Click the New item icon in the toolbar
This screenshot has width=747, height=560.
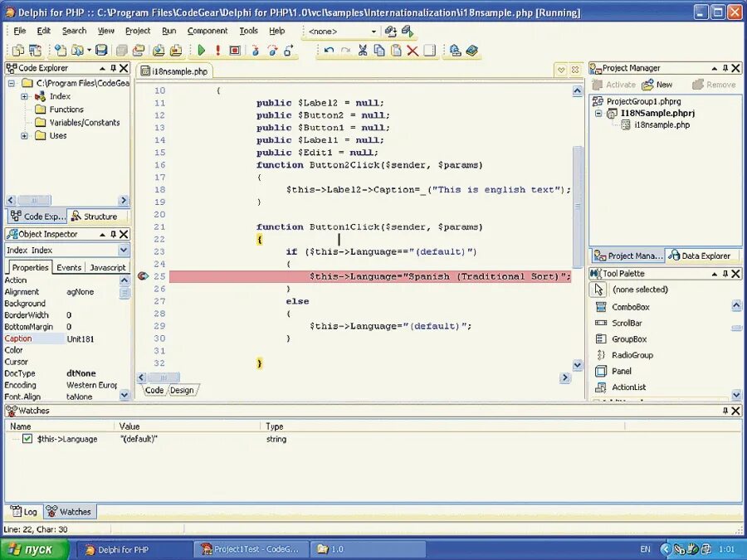coord(60,50)
